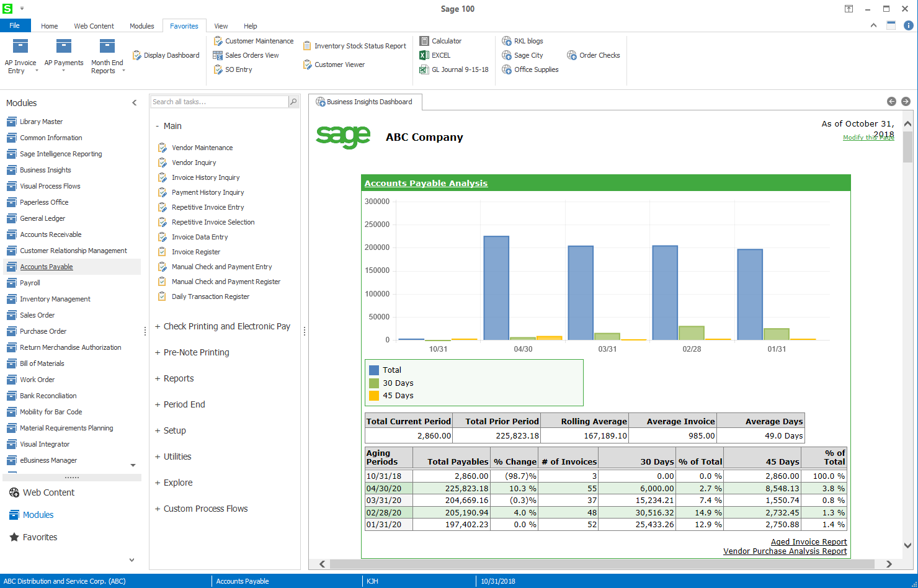Click the blue Total legend swatch
Screen dimensions: 918x588
tap(374, 370)
